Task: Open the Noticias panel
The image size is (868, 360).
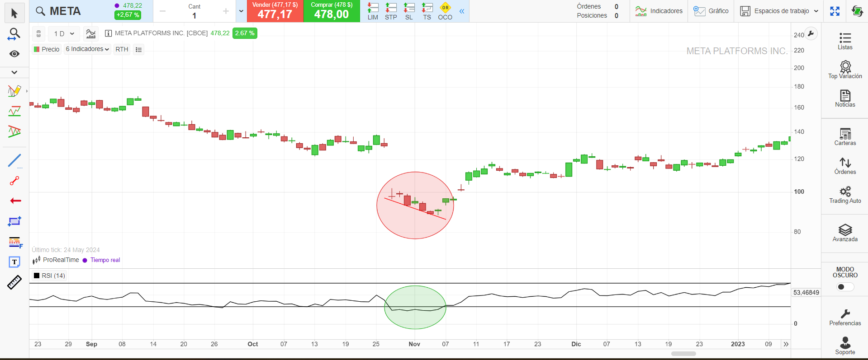Action: (845, 98)
